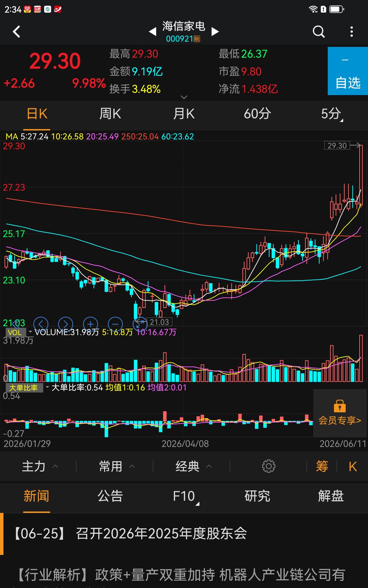This screenshot has height=588, width=368.
Task: Open the 5分 period dropdown
Action: click(x=332, y=114)
